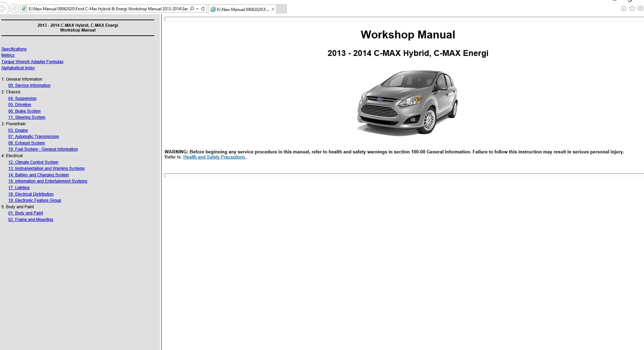Click the Ford C-MAX car image

407,103
